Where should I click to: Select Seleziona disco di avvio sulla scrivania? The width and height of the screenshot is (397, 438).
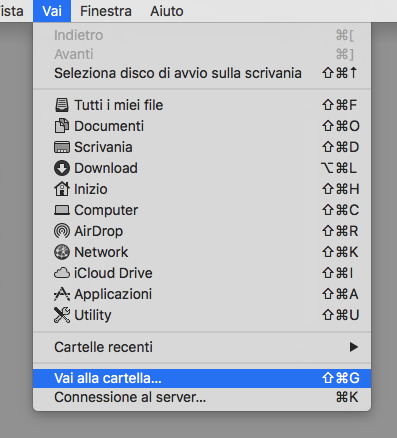(x=202, y=73)
